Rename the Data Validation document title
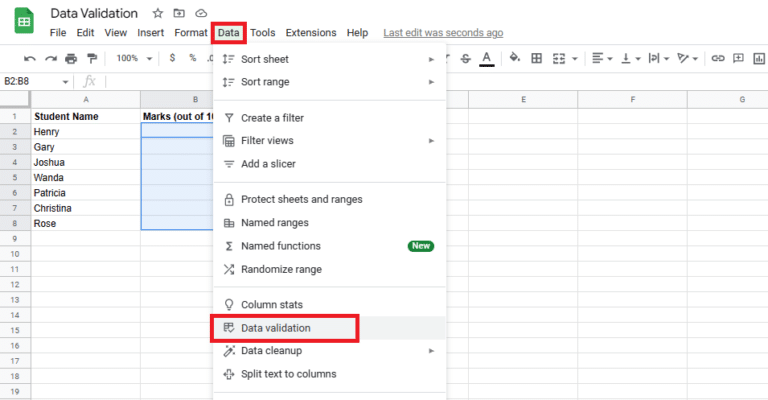768x400 pixels. coord(94,13)
